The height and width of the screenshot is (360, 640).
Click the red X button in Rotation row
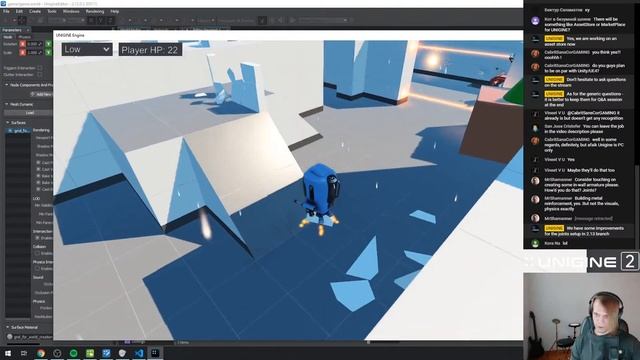click(x=22, y=44)
